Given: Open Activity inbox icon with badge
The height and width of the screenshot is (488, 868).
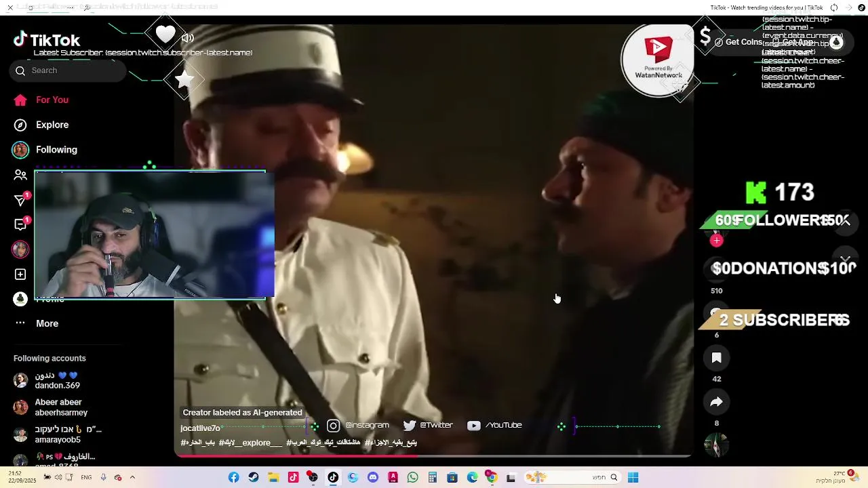Looking at the screenshot, I should pyautogui.click(x=20, y=224).
